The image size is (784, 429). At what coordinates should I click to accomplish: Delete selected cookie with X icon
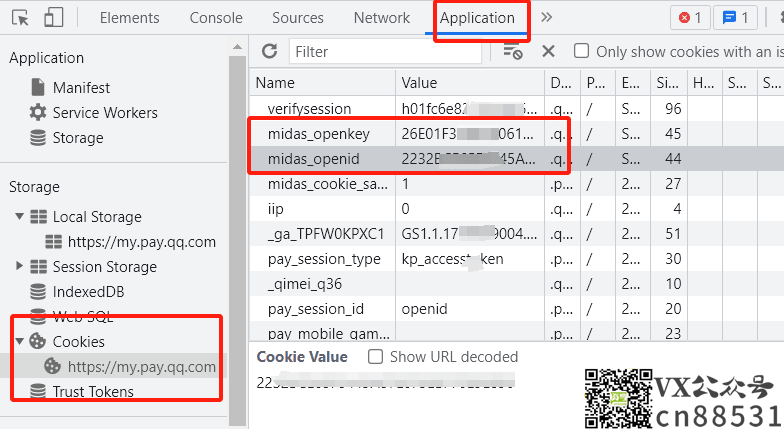tap(548, 51)
